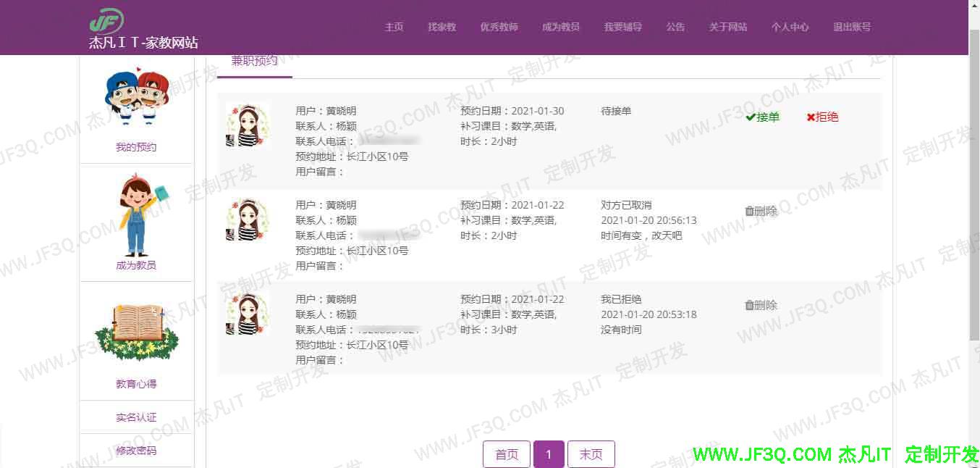The image size is (980, 468).
Task: Delete the cancelled 对方已取消 appointment
Action: [761, 212]
